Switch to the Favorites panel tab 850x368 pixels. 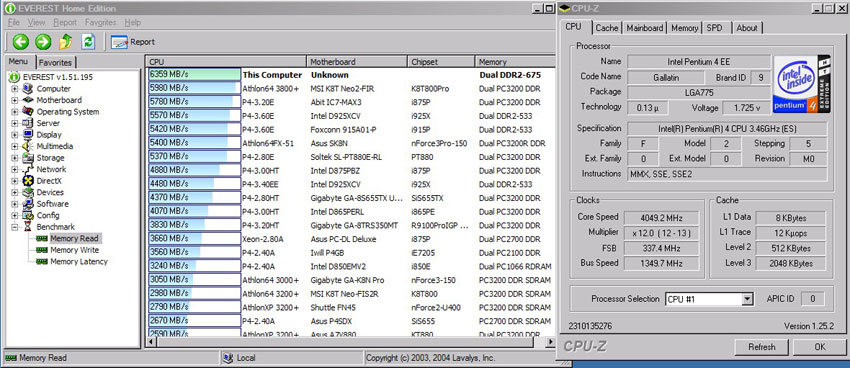tap(56, 62)
